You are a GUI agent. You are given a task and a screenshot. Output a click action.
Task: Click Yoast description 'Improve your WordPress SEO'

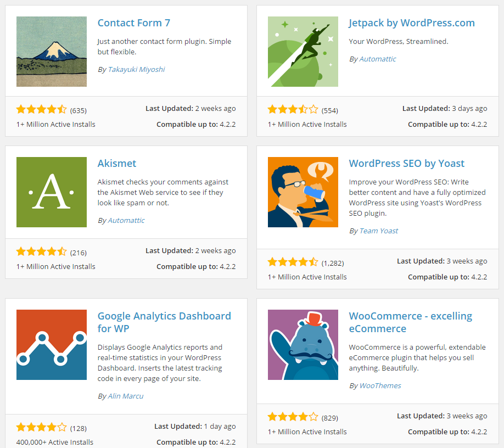(x=417, y=198)
